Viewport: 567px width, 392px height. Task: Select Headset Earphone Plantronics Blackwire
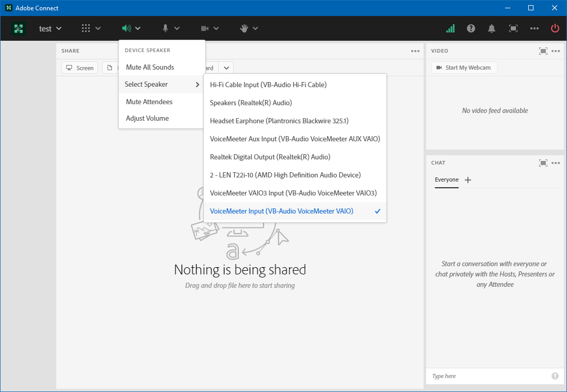click(x=295, y=121)
